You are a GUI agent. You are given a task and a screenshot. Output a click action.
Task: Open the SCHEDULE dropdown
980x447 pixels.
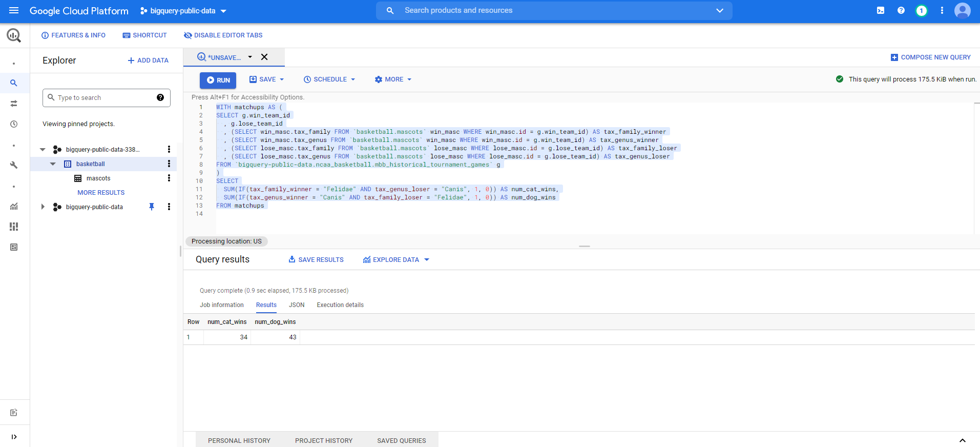(329, 79)
